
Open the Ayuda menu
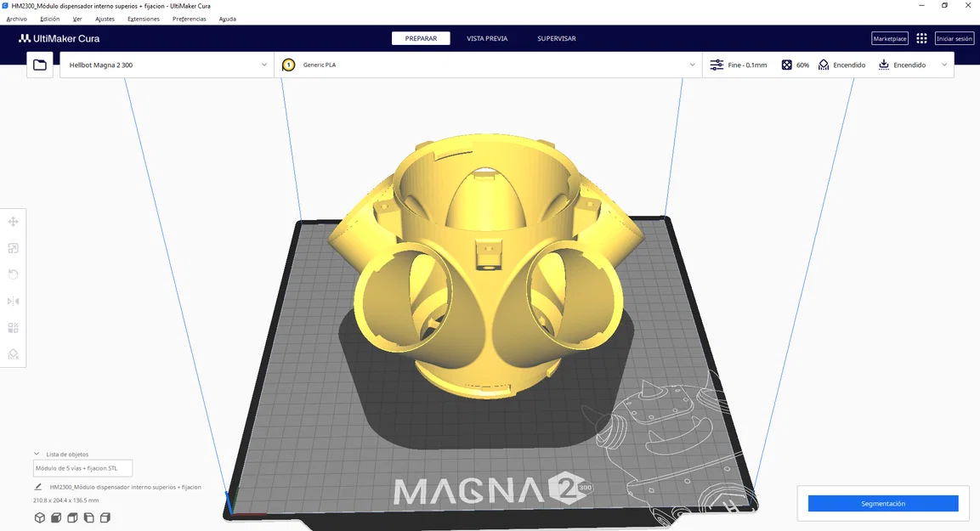[x=228, y=19]
